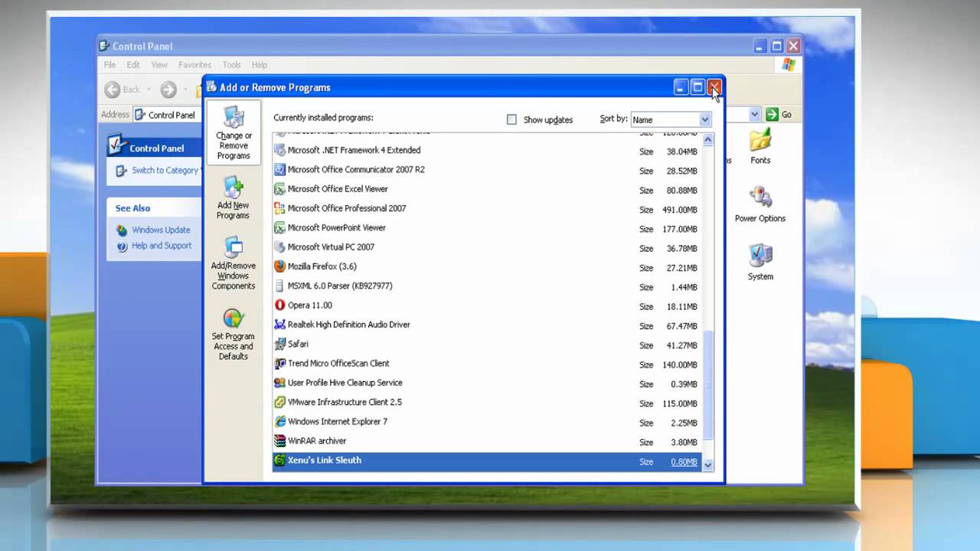Select Microsoft Office Communicator 2007 R2 icon
The image size is (980, 551).
point(279,170)
